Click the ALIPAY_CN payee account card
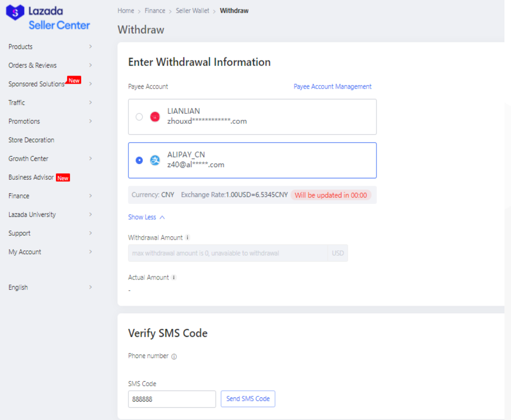Screen dimensions: 511x420 pyautogui.click(x=252, y=160)
